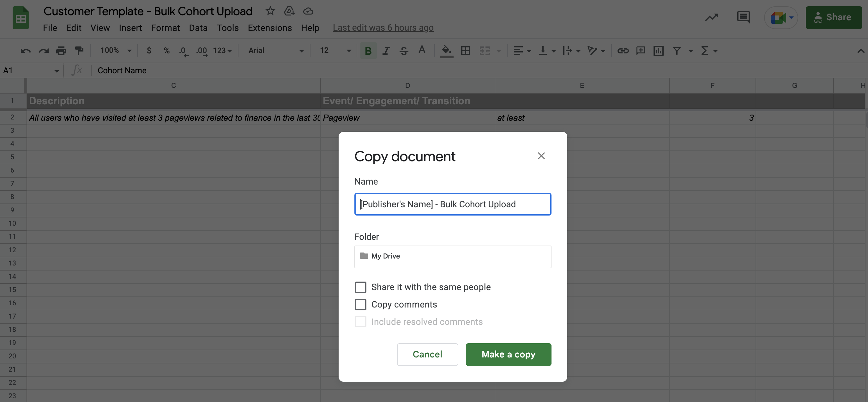Screen dimensions: 868x402
Task: Click Make a copy button
Action: click(509, 354)
